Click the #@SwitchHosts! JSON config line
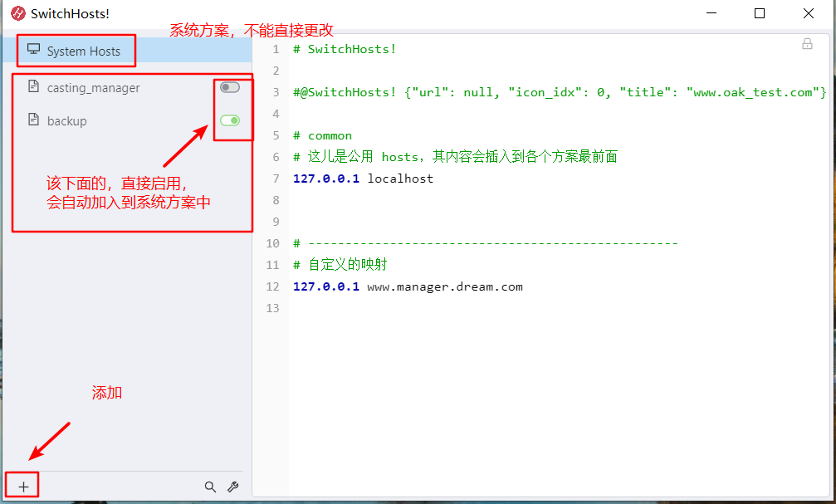836x504 pixels. (x=560, y=92)
